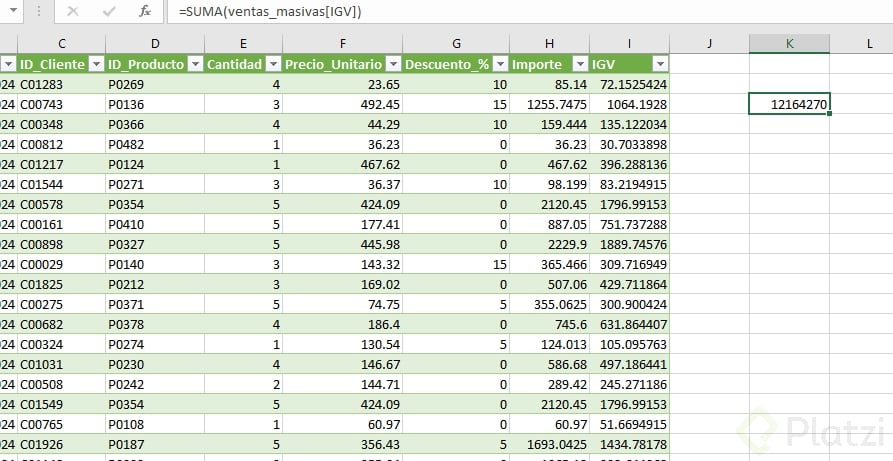Select the entire column K header

coord(789,43)
